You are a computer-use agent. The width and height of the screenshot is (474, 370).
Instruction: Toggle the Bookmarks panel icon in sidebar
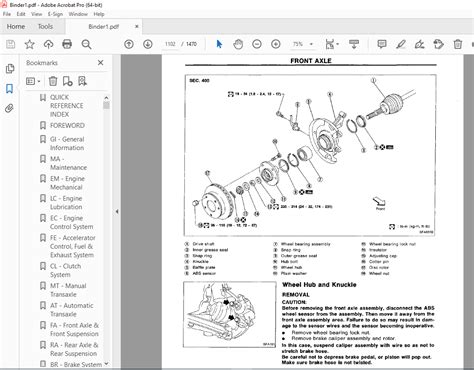click(x=10, y=89)
